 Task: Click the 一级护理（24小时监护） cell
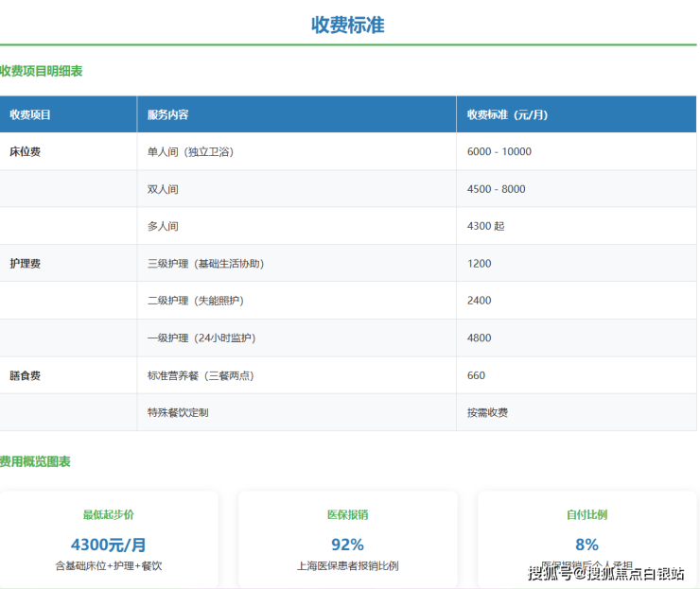coord(201,338)
